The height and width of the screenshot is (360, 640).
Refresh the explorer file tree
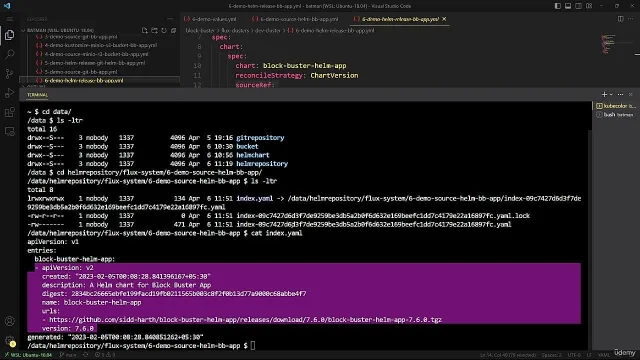pyautogui.click(x=164, y=31)
